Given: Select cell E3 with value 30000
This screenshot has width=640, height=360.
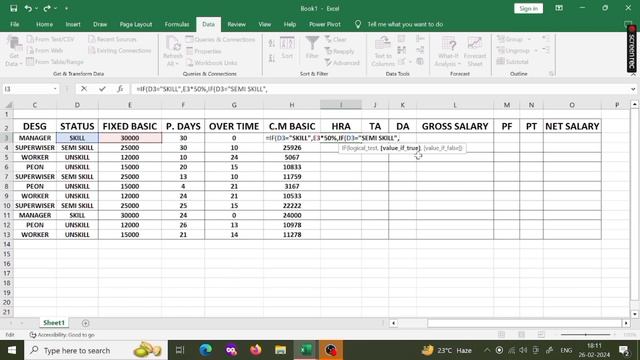Looking at the screenshot, I should (130, 138).
